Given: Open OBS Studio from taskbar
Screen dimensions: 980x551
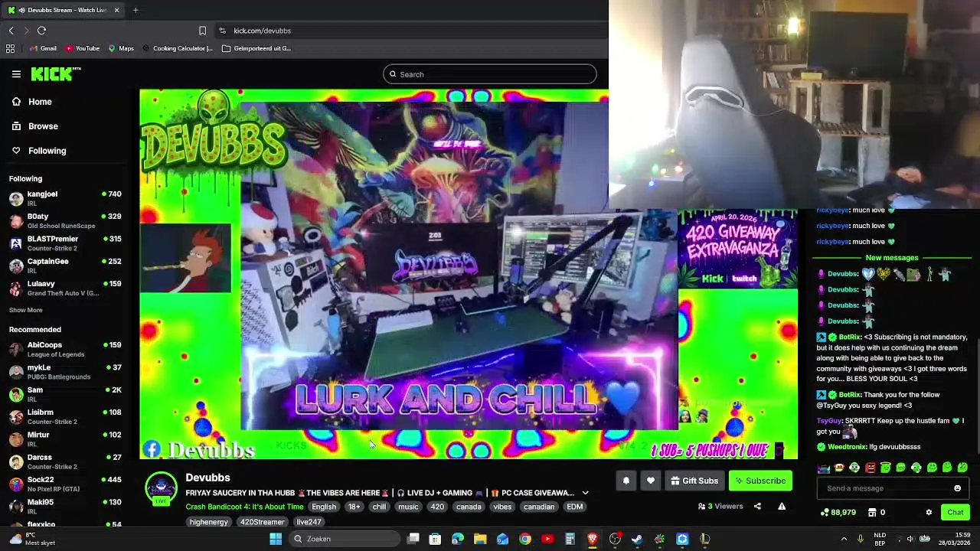Looking at the screenshot, I should pos(615,539).
